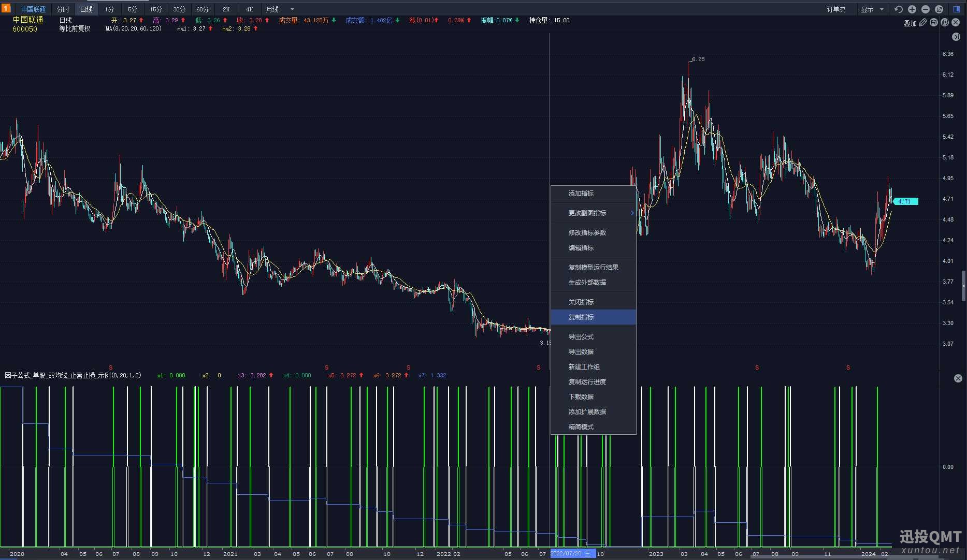Screen dimensions: 967x560
Task: Click the 2022/07/20 date marker
Action: pos(572,553)
